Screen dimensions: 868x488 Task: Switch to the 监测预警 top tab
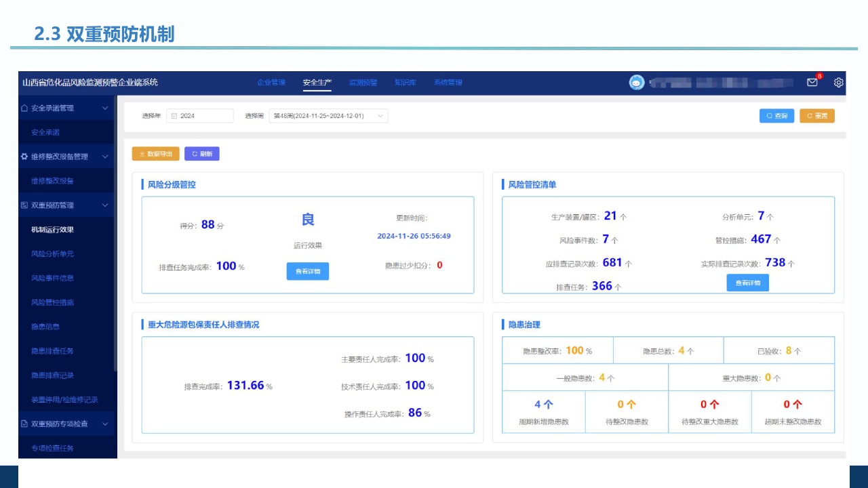[x=363, y=83]
